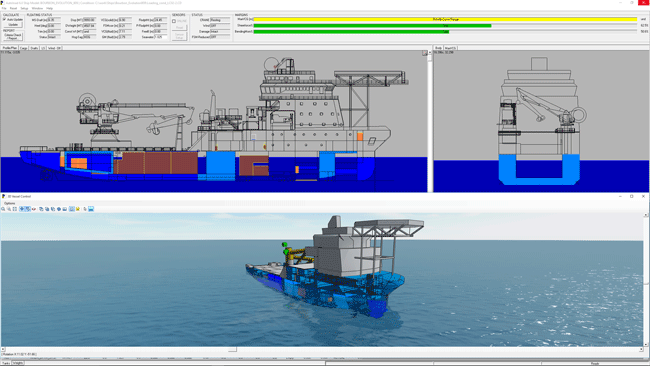This screenshot has width=650, height=366.
Task: Switch to the Body view tab
Action: [x=438, y=48]
